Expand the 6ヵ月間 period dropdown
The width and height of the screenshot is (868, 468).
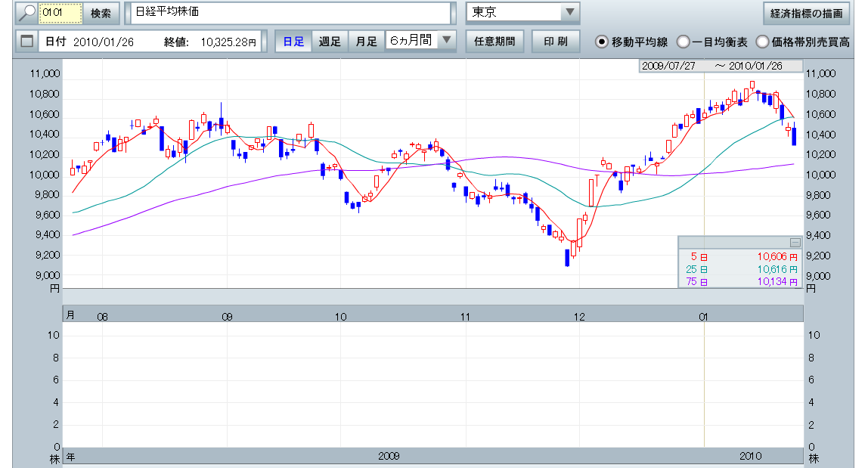[x=446, y=41]
